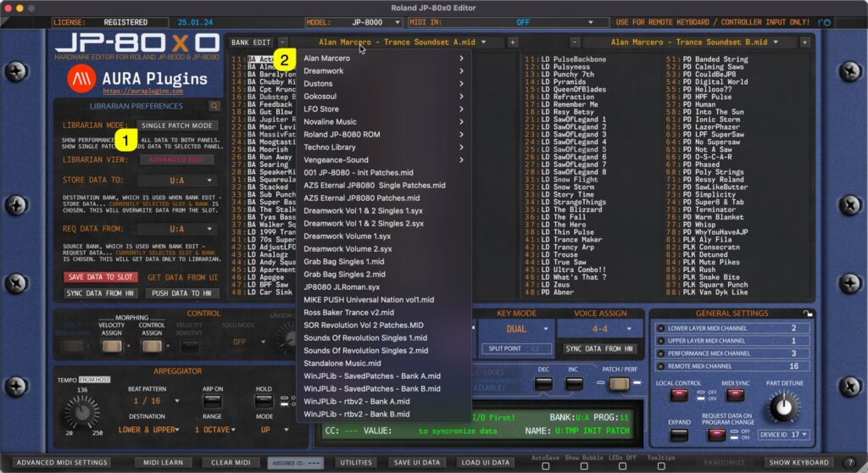This screenshot has height=473, width=868.
Task: Expand the Roland JP-8080 ROM submenu
Action: (x=383, y=135)
